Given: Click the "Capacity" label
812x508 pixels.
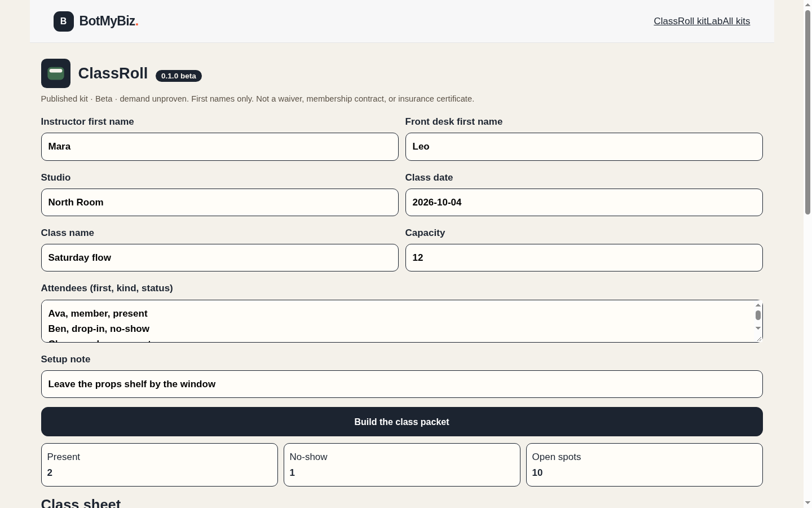Looking at the screenshot, I should [425, 233].
